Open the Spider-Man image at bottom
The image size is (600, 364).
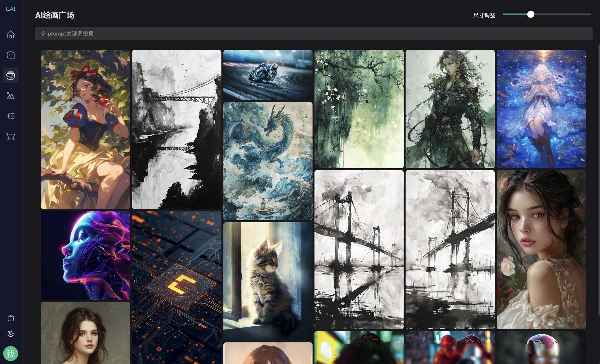[x=450, y=348]
